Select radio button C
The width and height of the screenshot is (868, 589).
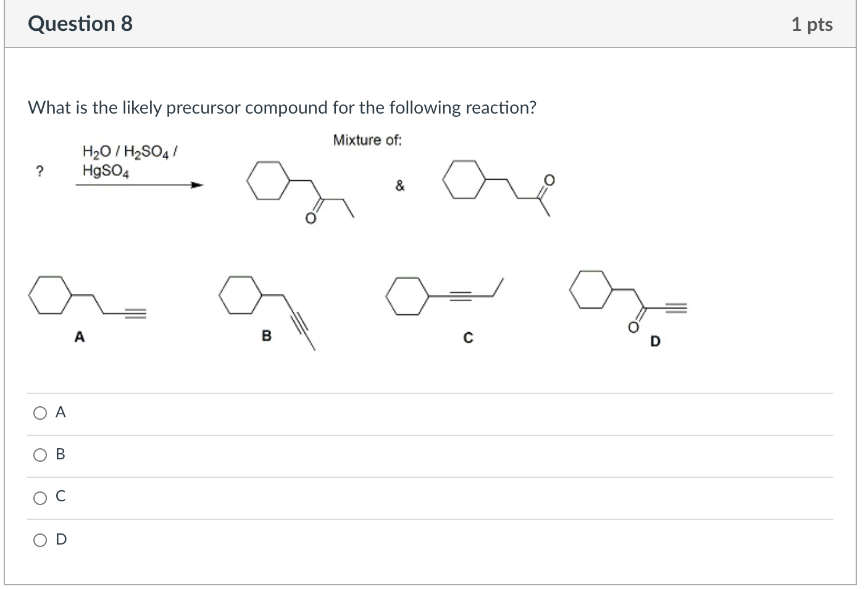point(40,496)
